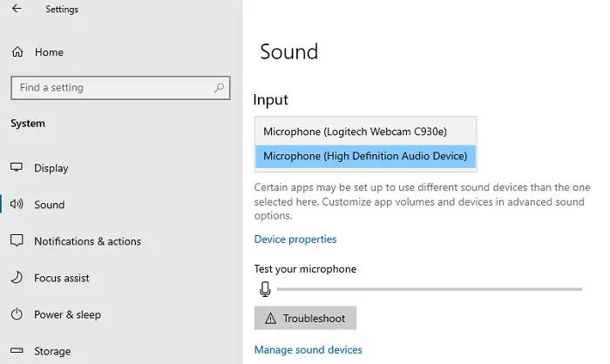This screenshot has height=364, width=610.
Task: Choose Microphone (High Definition Audio Device)
Action: (365, 157)
